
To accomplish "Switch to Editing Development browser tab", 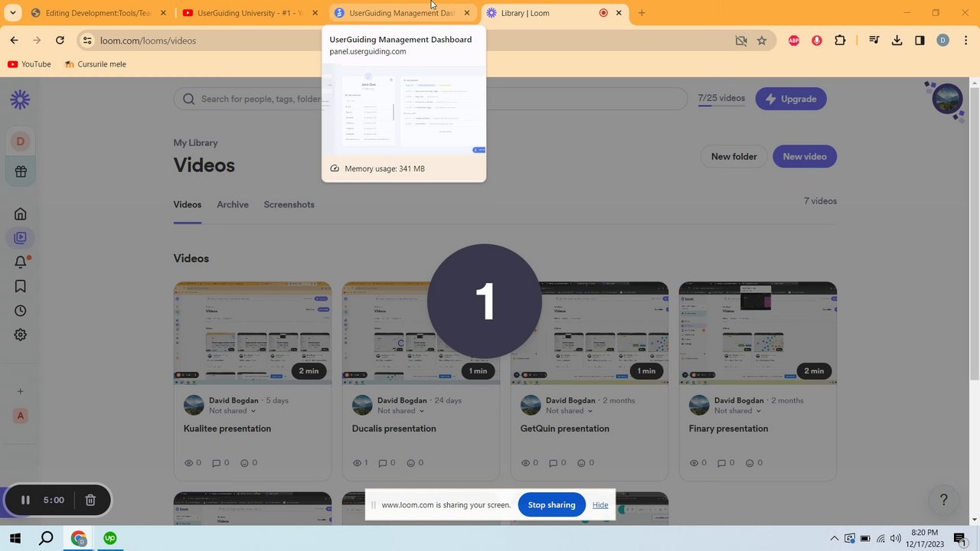I will coord(98,13).
